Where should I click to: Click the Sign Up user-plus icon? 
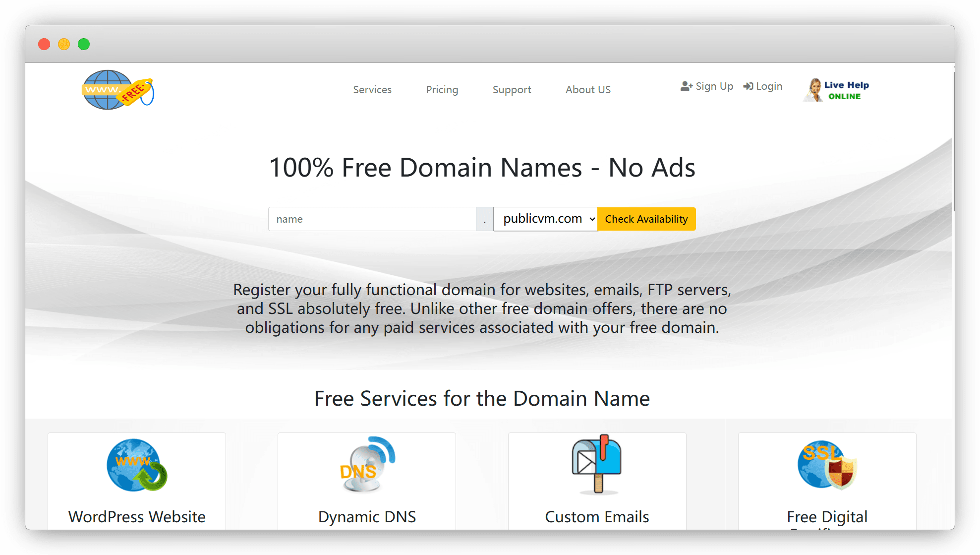pos(687,86)
